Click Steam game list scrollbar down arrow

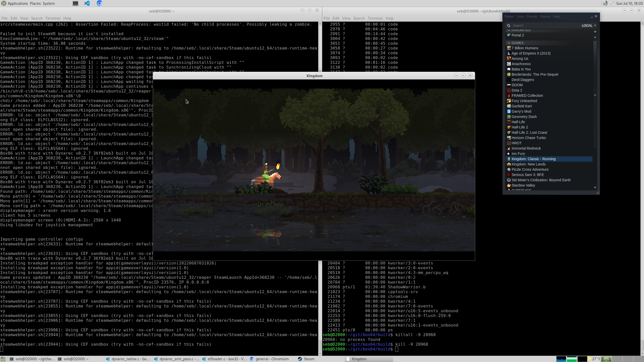pyautogui.click(x=595, y=188)
